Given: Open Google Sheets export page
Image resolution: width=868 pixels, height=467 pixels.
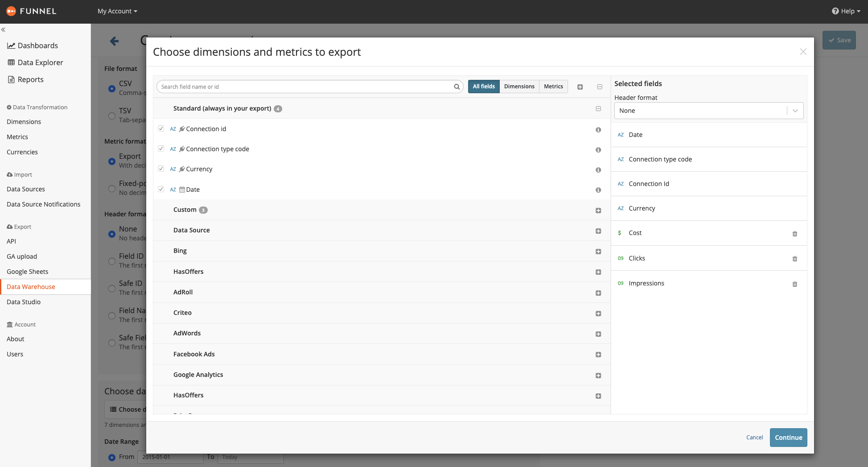Looking at the screenshot, I should (x=27, y=272).
